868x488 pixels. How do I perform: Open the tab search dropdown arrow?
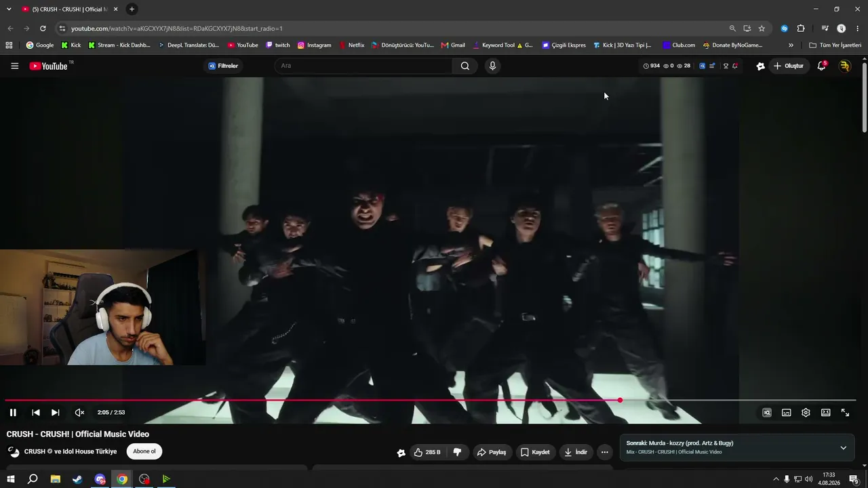(x=9, y=9)
